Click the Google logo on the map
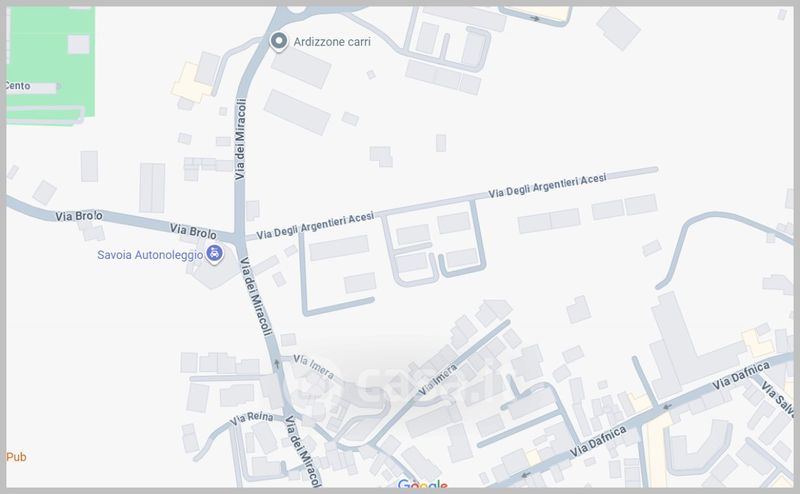The image size is (800, 494). point(422,484)
